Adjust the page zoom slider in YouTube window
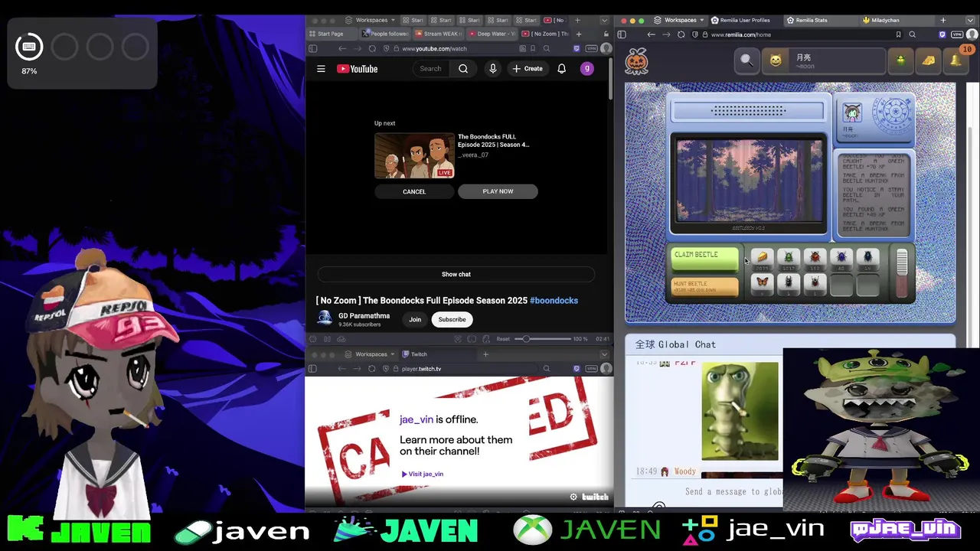 [x=542, y=339]
